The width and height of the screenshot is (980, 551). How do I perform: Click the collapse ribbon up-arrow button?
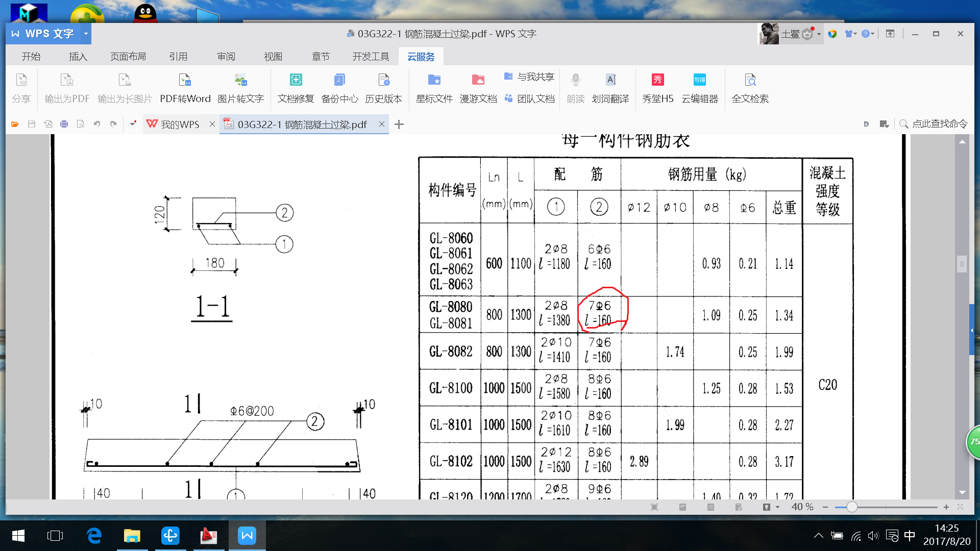point(890,34)
